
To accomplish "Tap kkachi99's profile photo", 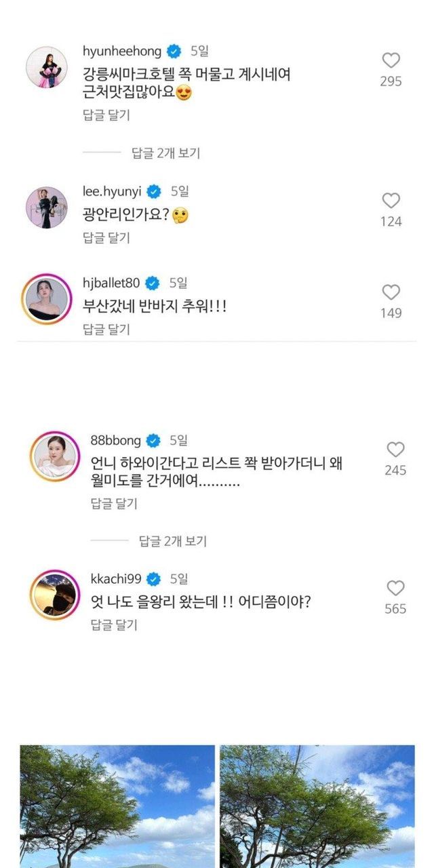I will [x=54, y=594].
